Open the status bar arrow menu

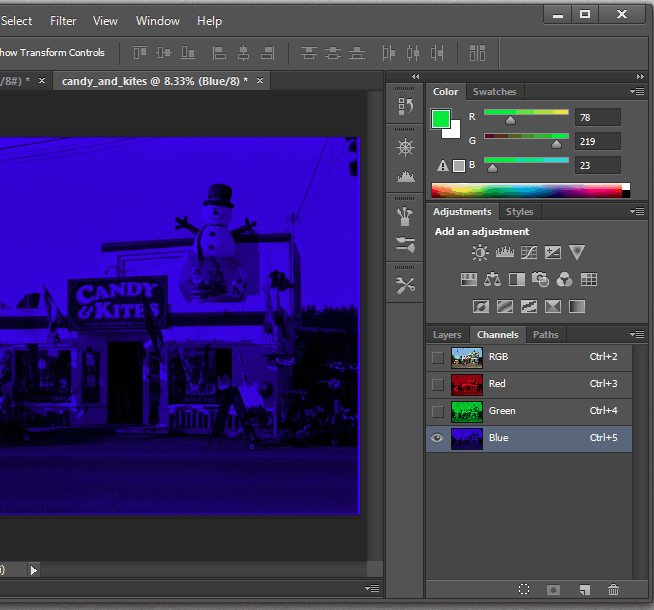[34, 570]
